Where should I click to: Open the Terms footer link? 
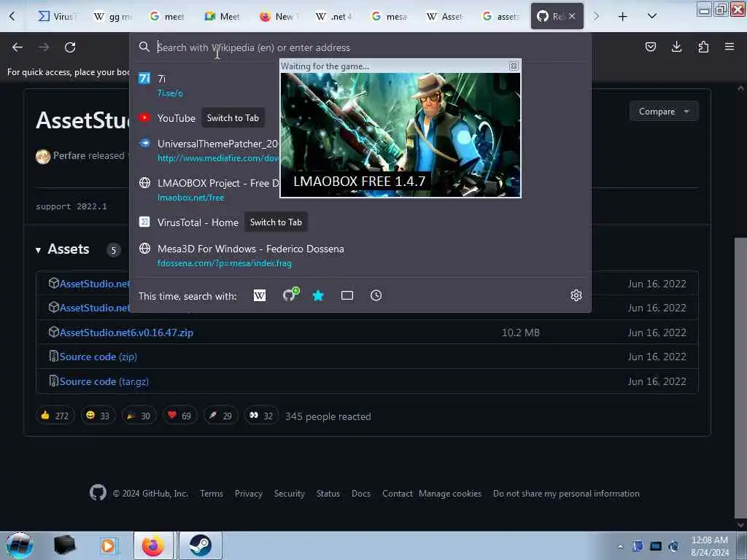(212, 494)
